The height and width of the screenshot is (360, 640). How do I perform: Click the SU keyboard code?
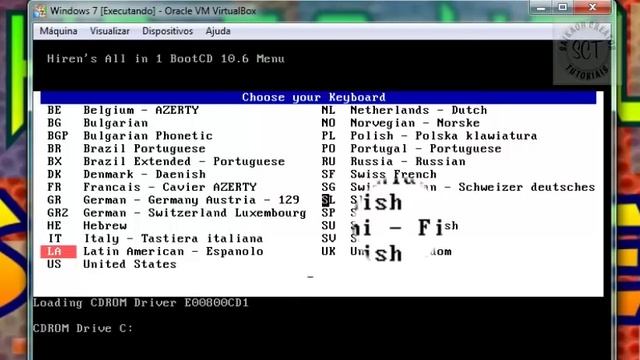(328, 226)
